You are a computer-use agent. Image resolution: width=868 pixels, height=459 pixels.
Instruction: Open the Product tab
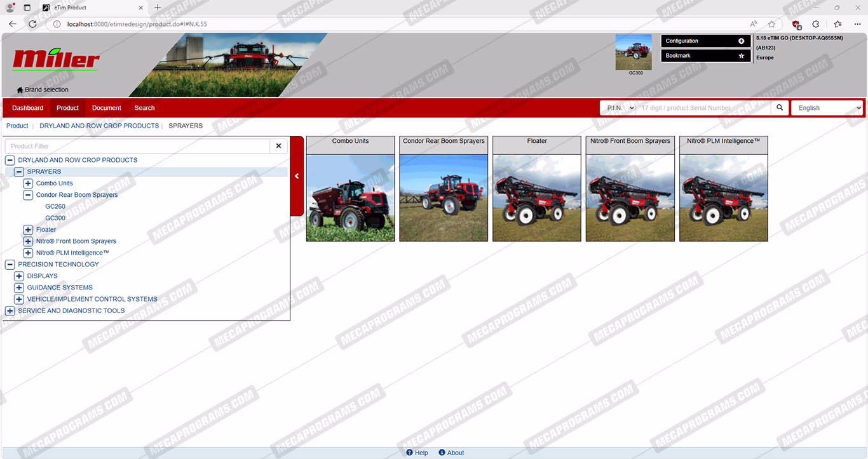pos(67,108)
